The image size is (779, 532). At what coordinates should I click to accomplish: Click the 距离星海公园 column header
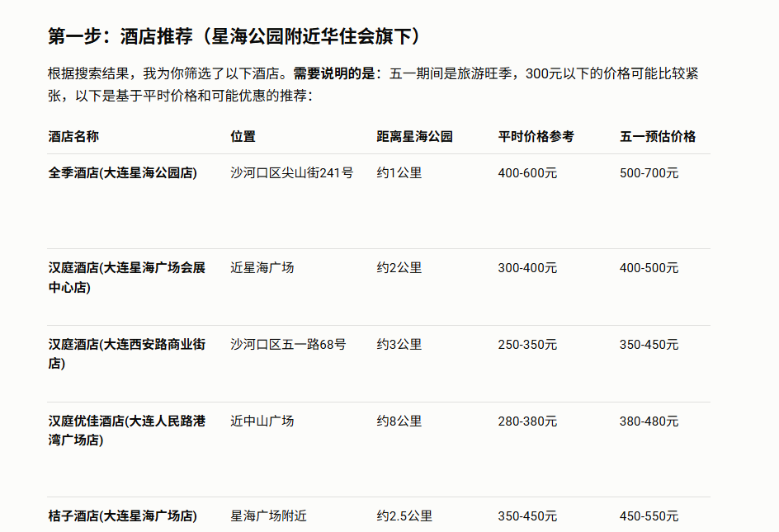tap(414, 136)
